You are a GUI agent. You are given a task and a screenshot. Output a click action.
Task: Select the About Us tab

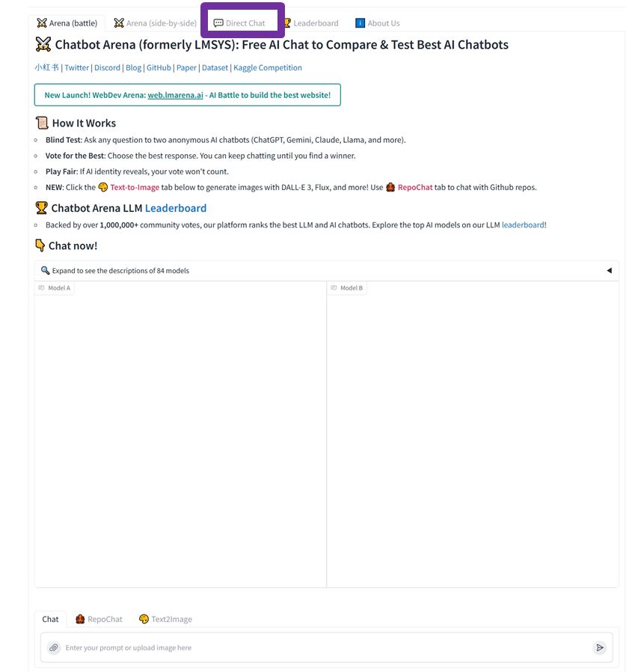tap(378, 23)
